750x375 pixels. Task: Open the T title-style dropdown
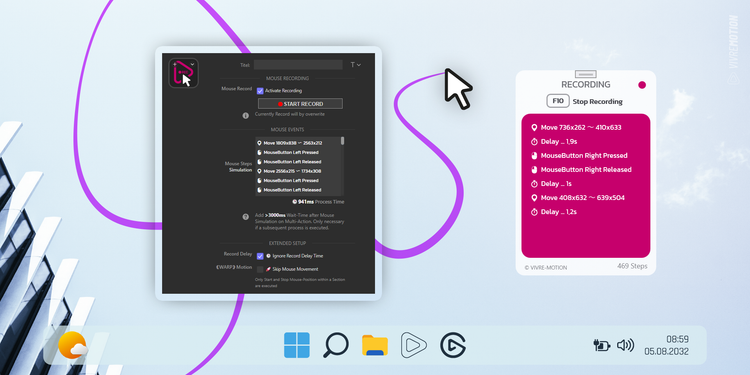[355, 65]
